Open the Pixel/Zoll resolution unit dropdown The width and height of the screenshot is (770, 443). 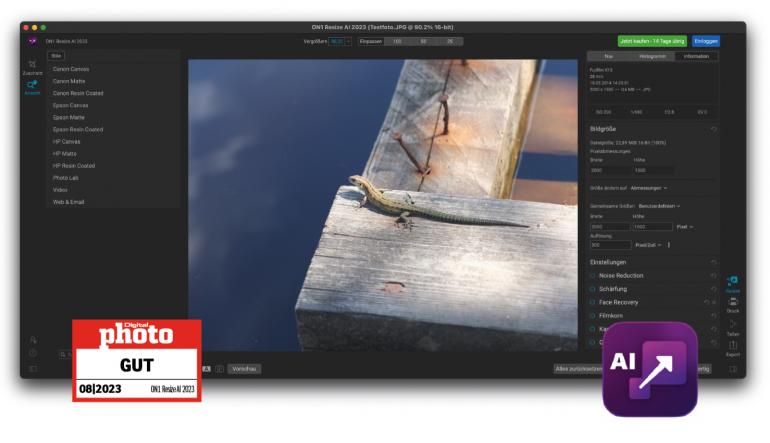point(648,245)
